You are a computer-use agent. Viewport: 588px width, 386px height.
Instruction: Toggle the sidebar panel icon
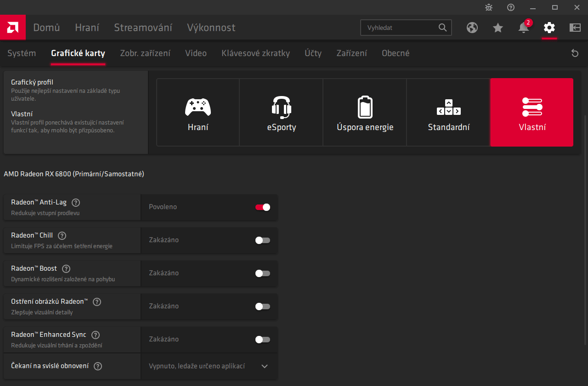click(575, 28)
